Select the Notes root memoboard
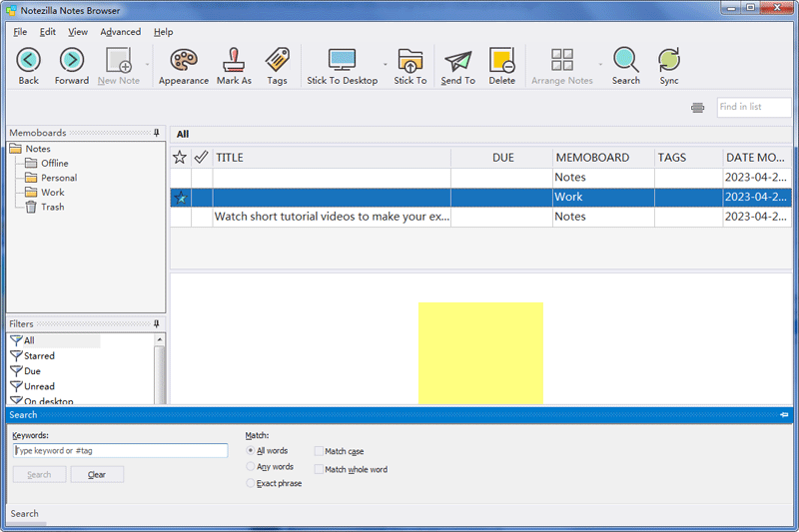 pos(38,149)
